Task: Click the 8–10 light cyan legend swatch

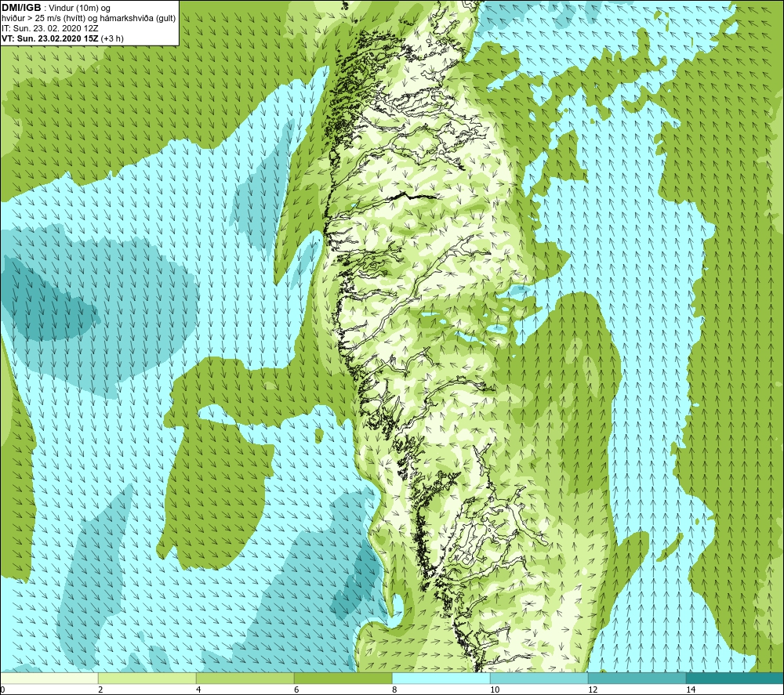Action: 441,678
